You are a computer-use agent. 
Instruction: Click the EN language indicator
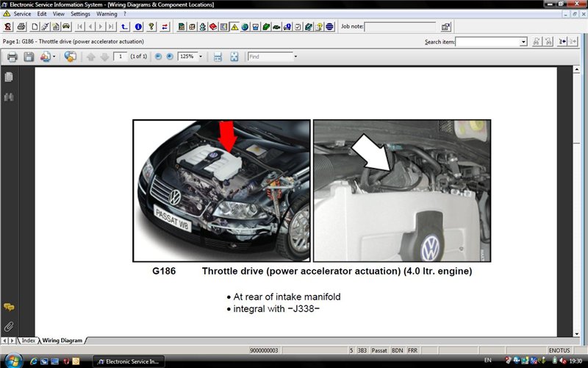(x=487, y=361)
